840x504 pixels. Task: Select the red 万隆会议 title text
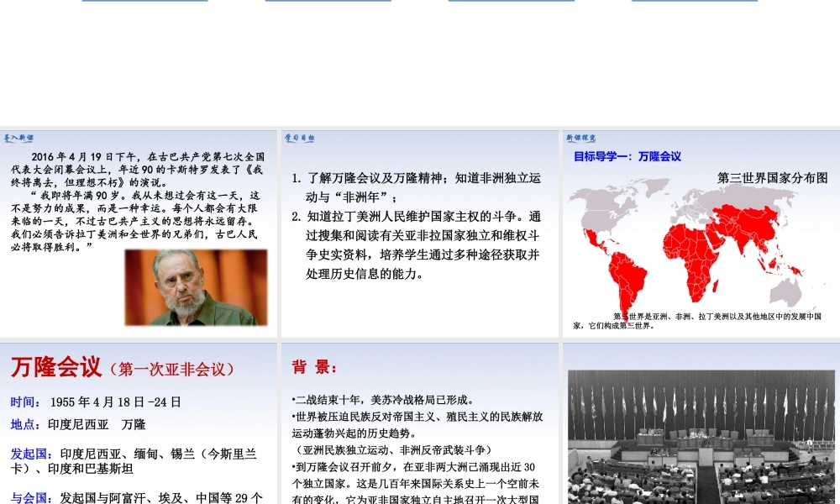(x=56, y=367)
